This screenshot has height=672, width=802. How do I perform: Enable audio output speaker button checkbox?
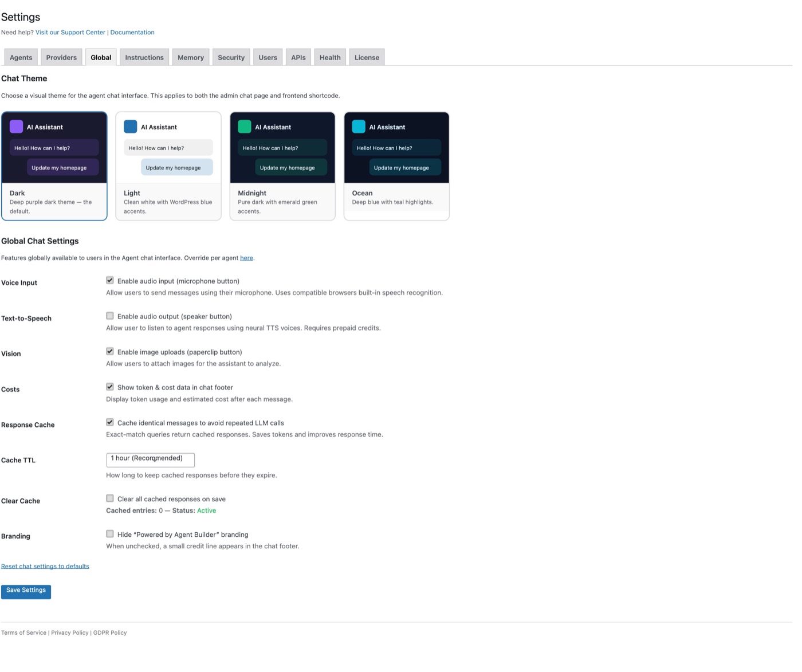110,316
